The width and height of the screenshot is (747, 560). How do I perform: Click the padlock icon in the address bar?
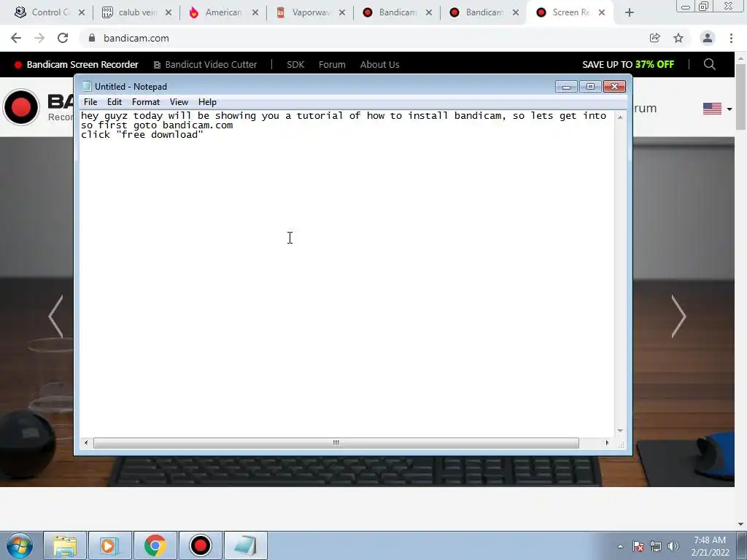(x=92, y=38)
